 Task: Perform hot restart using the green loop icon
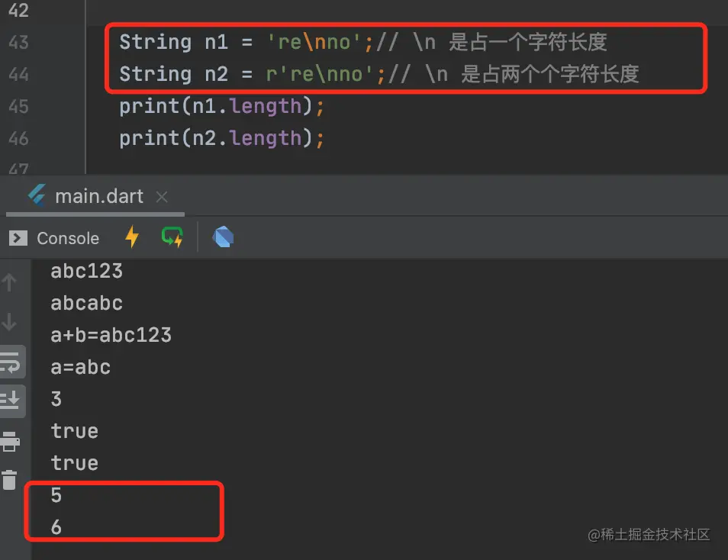point(172,237)
